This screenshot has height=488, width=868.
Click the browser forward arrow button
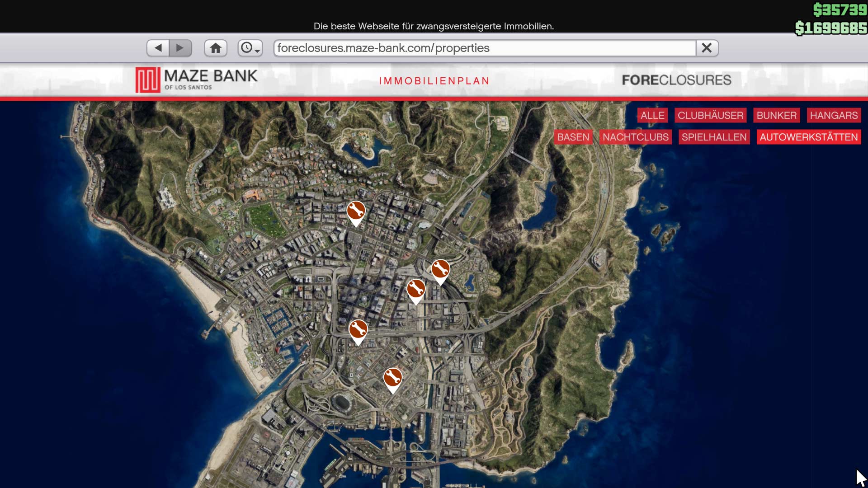tap(180, 48)
